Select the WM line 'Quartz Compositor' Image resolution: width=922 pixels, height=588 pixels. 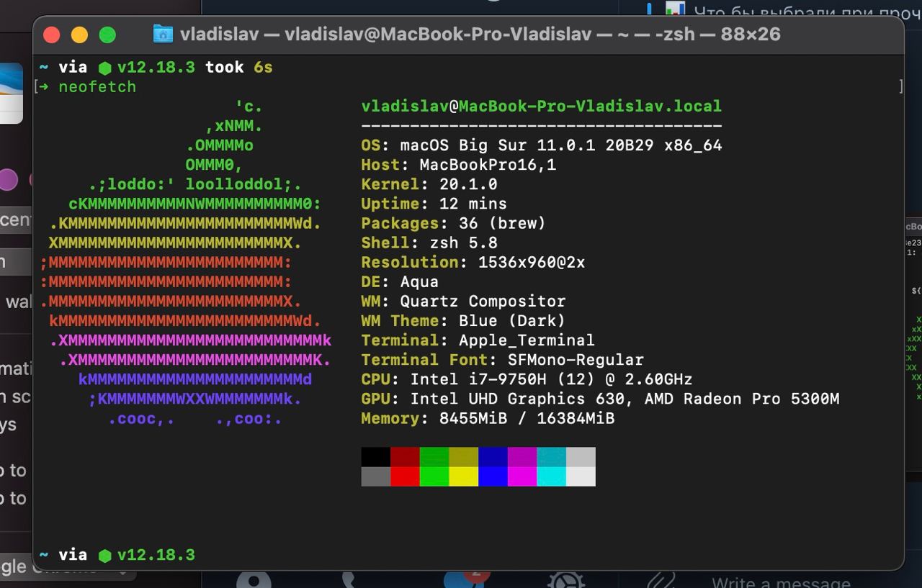[463, 301]
